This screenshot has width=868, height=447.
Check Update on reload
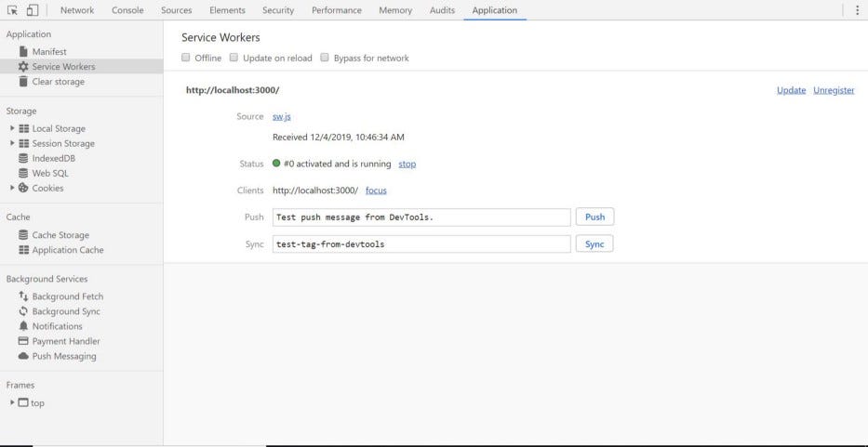(x=234, y=58)
